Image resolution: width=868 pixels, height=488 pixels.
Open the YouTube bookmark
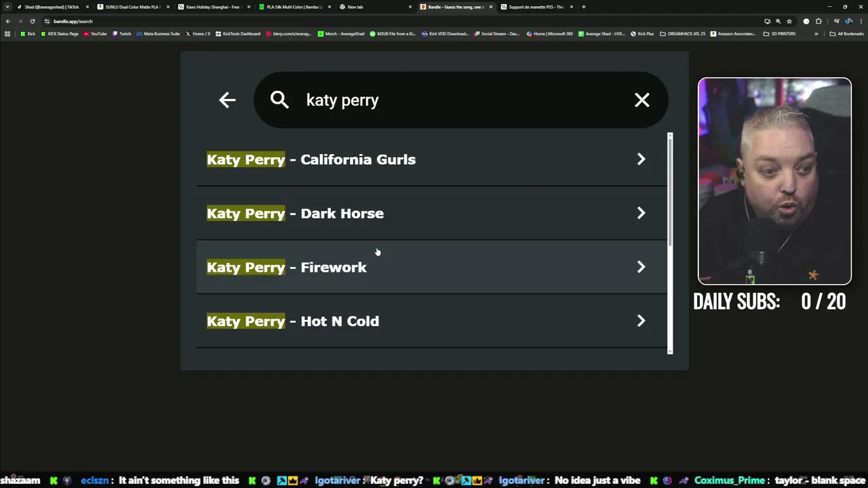[96, 34]
